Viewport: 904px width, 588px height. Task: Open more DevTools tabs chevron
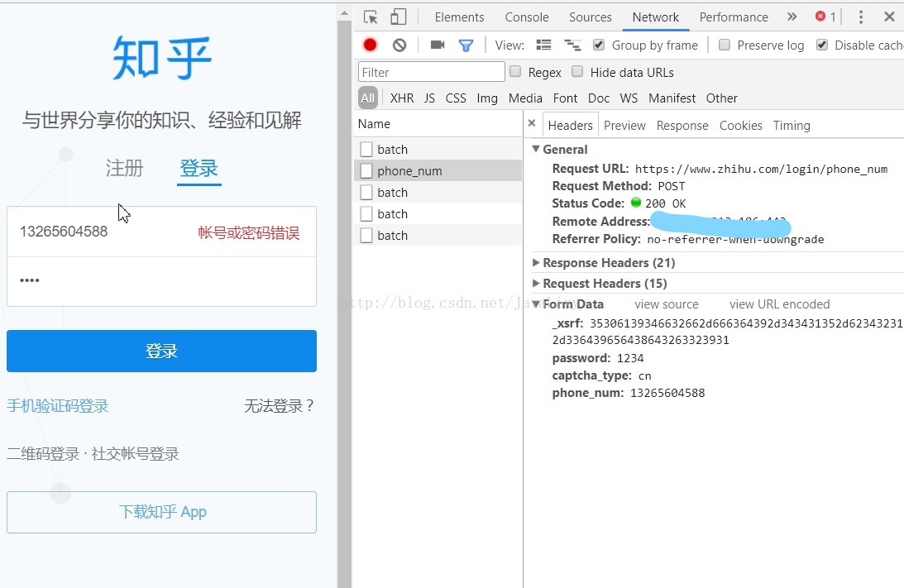point(792,17)
